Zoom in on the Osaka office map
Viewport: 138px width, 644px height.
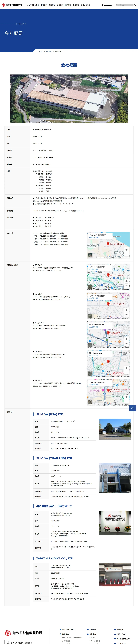126,397
